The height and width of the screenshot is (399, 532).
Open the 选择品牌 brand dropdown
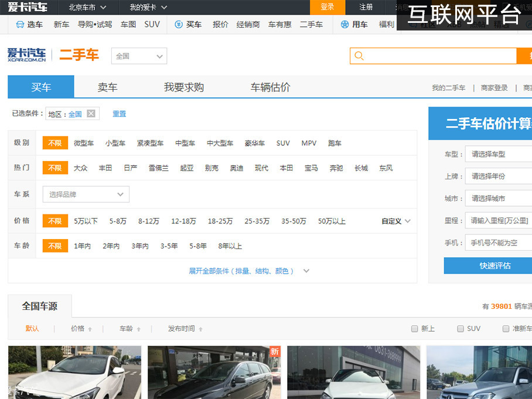tap(86, 195)
